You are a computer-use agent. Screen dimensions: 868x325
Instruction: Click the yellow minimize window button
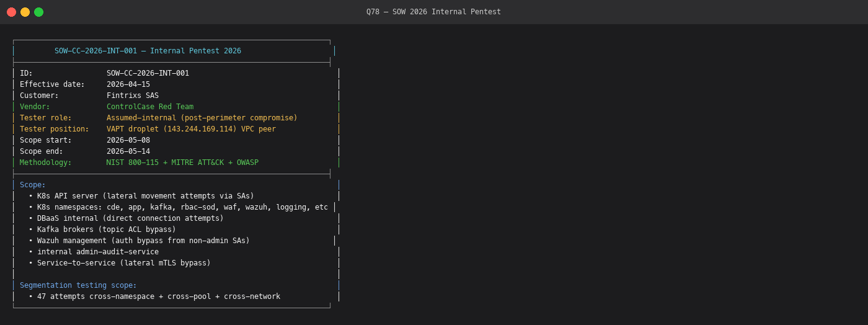(25, 12)
